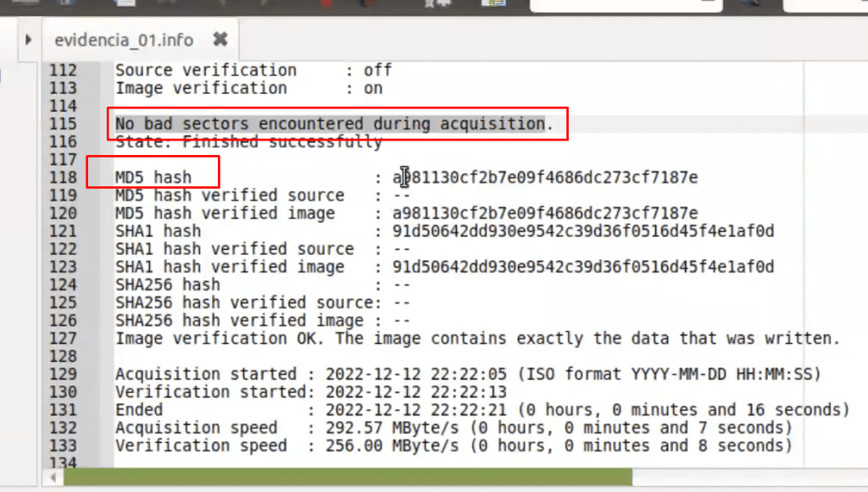
Task: Click the SHA1 hash value on line 121
Action: pyautogui.click(x=583, y=231)
